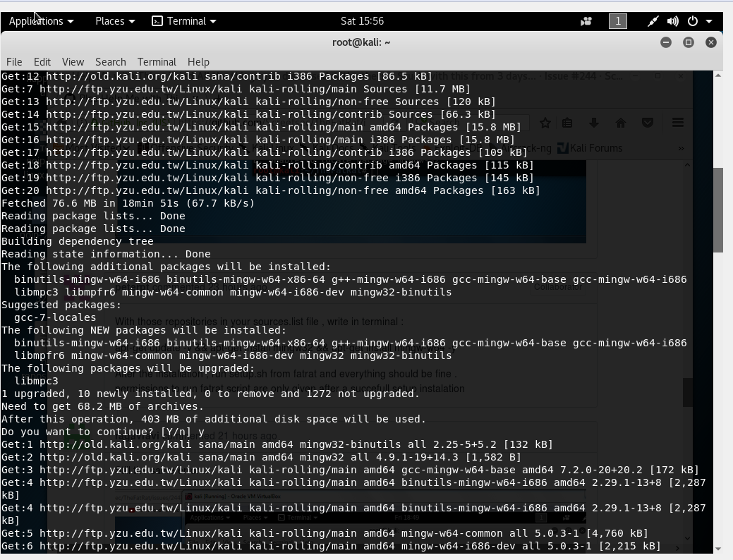Open the Terminal menu in the terminal window
Viewport: 733px width, 560px height.
pos(157,62)
